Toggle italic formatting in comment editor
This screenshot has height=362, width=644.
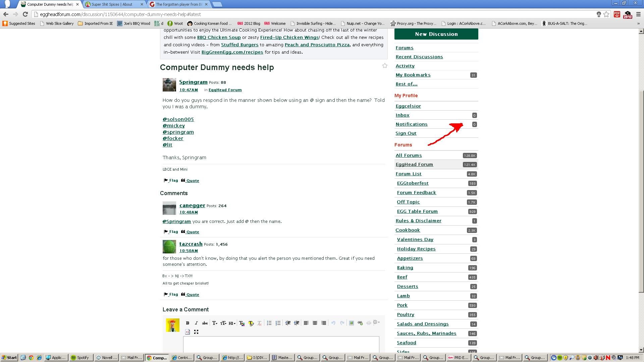pyautogui.click(x=196, y=323)
